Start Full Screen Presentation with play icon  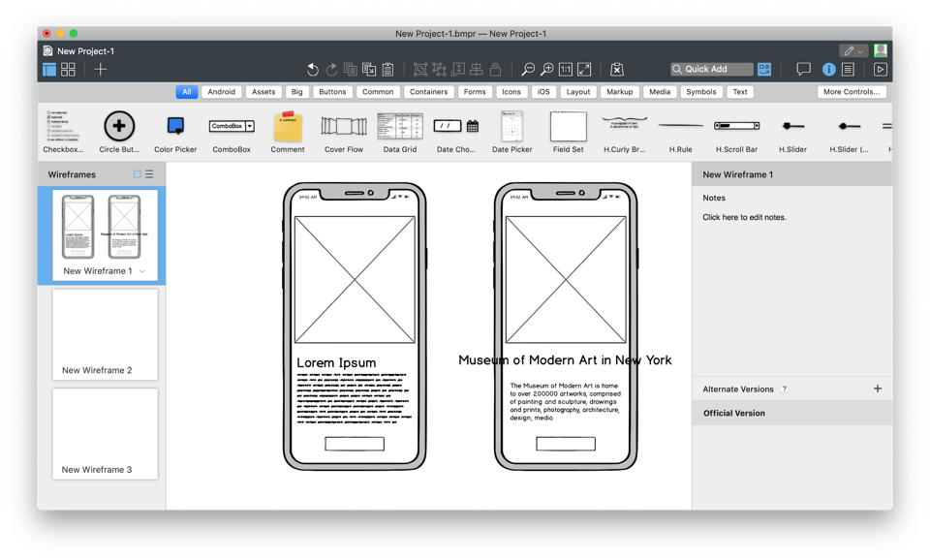[882, 69]
